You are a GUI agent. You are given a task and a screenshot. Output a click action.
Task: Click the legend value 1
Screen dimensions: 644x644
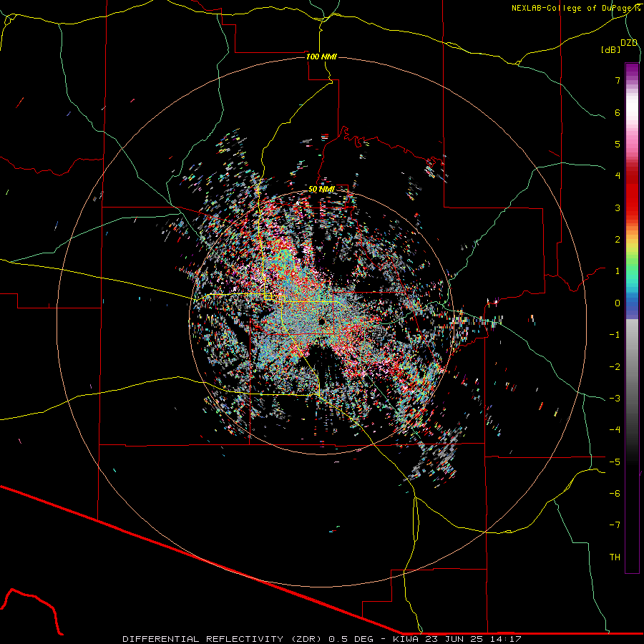(618, 271)
